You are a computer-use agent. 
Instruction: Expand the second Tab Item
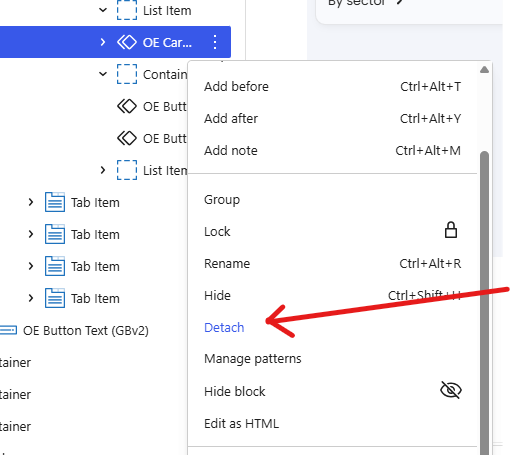pos(31,234)
